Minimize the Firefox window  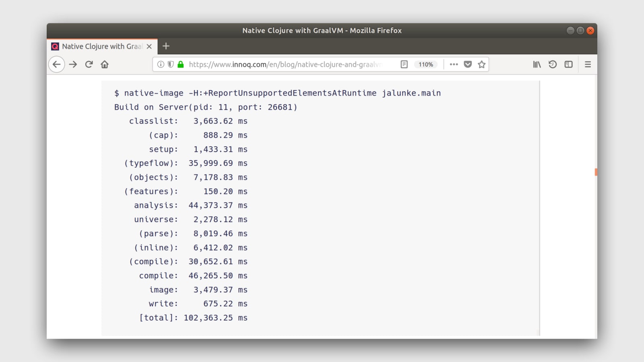click(x=570, y=31)
